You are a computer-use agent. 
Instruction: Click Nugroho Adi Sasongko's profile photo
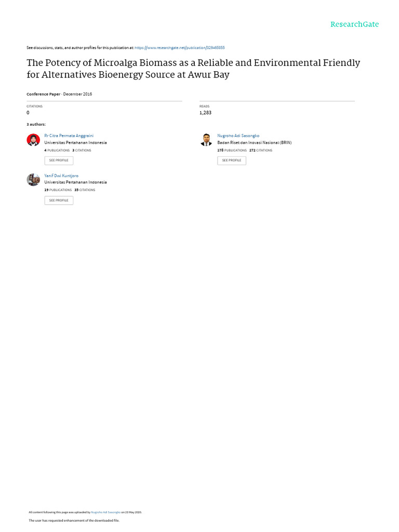pos(206,140)
